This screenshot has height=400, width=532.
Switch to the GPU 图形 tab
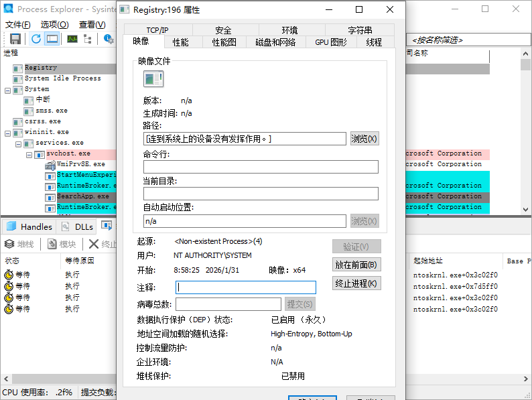[331, 42]
